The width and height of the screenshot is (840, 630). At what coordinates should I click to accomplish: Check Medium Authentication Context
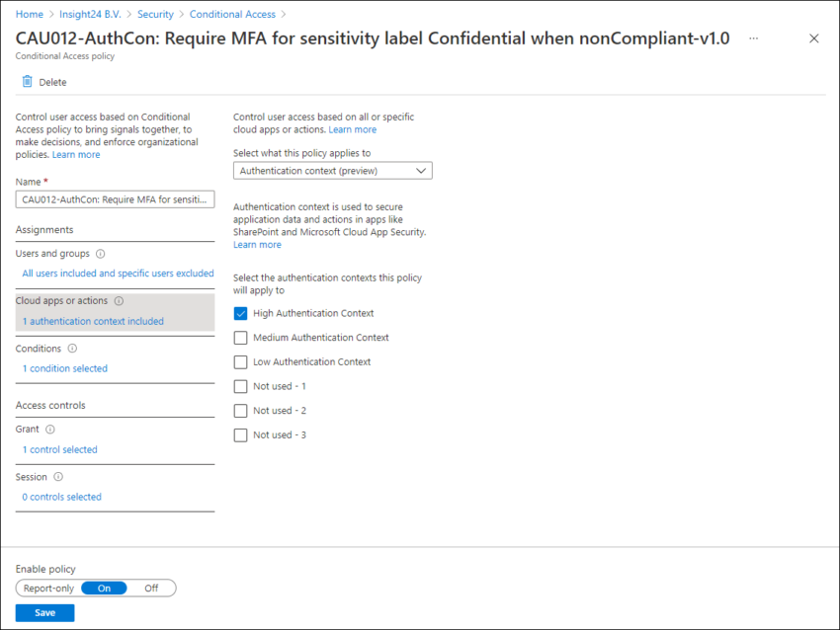[240, 338]
